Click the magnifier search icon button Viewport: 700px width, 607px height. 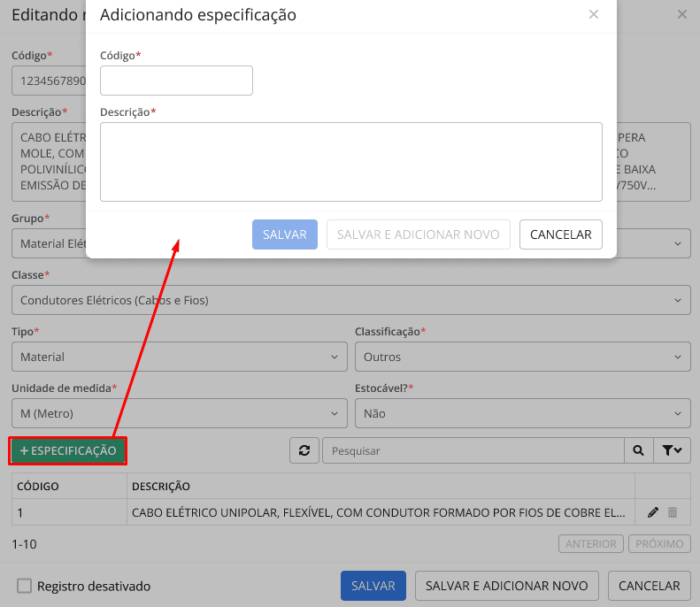point(638,450)
